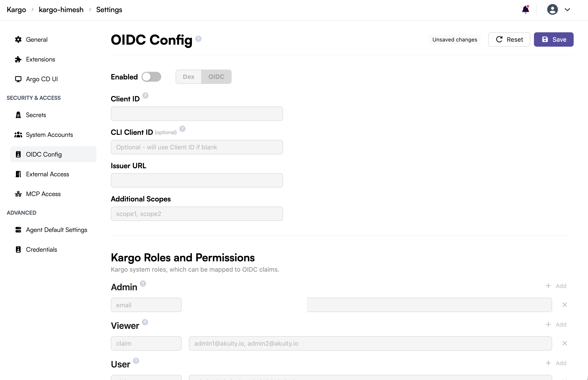Focus the CLI Client ID input field

[197, 147]
